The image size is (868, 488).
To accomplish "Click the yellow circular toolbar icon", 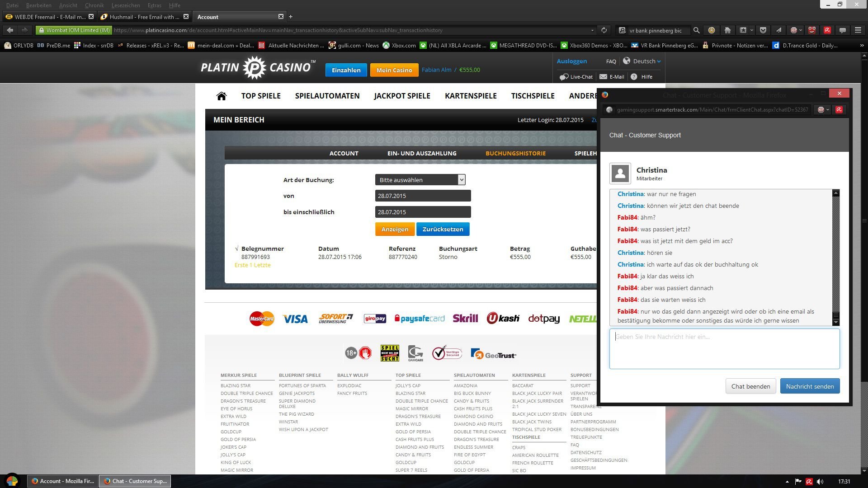I will pos(712,30).
